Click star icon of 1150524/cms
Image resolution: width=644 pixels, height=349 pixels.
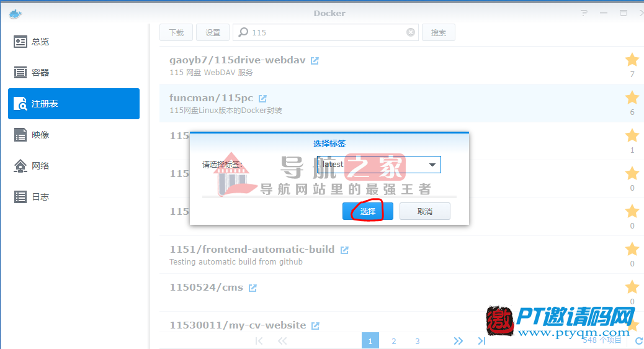(632, 287)
